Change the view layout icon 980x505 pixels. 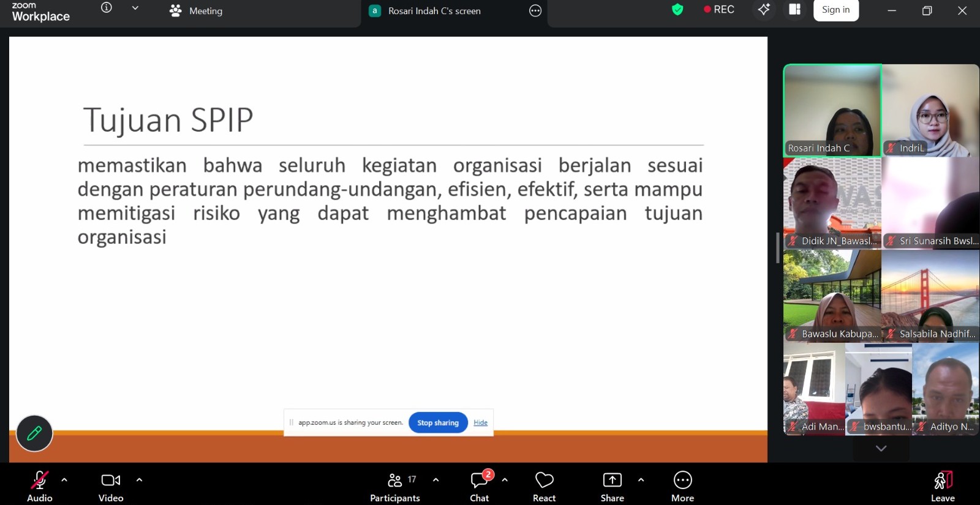(x=795, y=9)
